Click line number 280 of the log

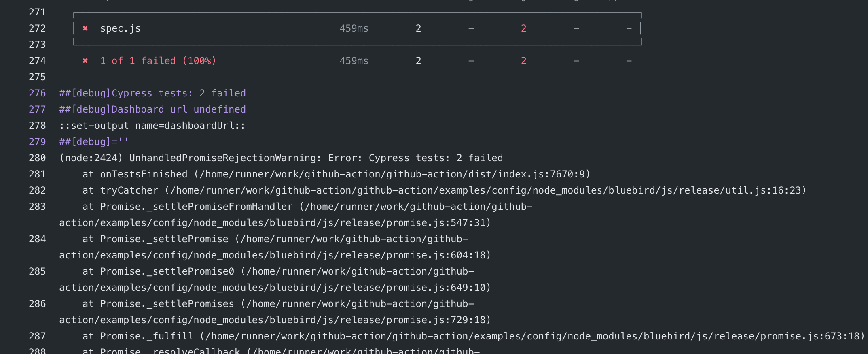(37, 158)
